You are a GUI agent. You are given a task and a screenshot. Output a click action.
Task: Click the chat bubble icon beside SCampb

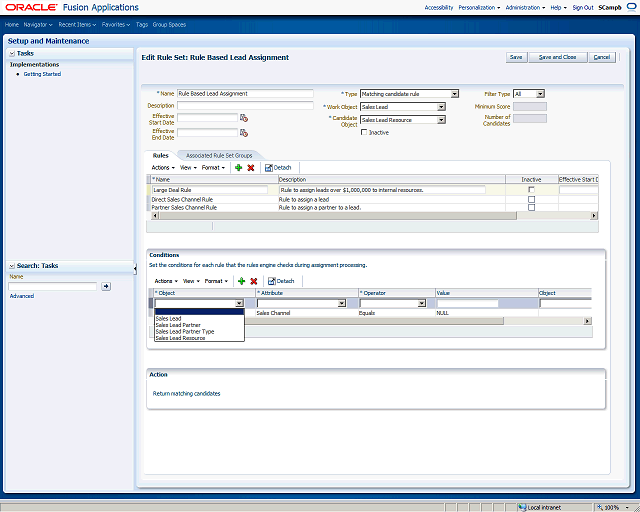click(631, 7)
